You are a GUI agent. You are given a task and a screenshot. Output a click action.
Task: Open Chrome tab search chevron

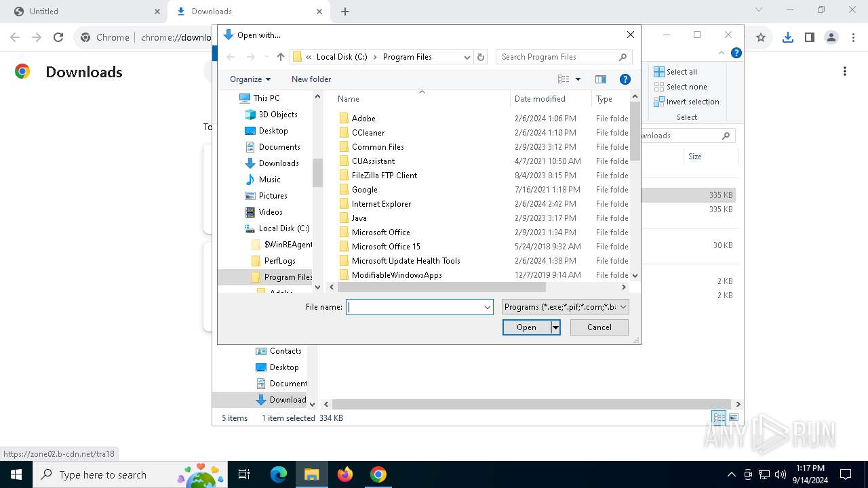pos(759,10)
